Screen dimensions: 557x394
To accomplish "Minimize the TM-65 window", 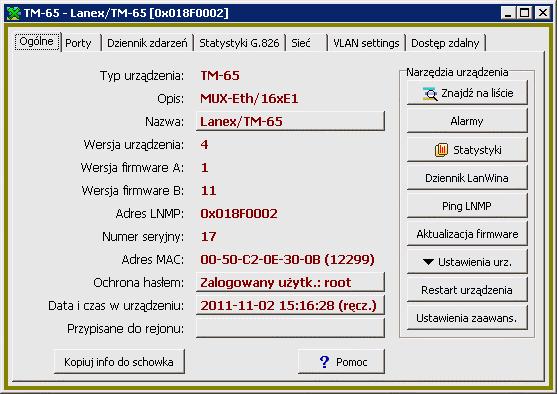I will (508, 13).
